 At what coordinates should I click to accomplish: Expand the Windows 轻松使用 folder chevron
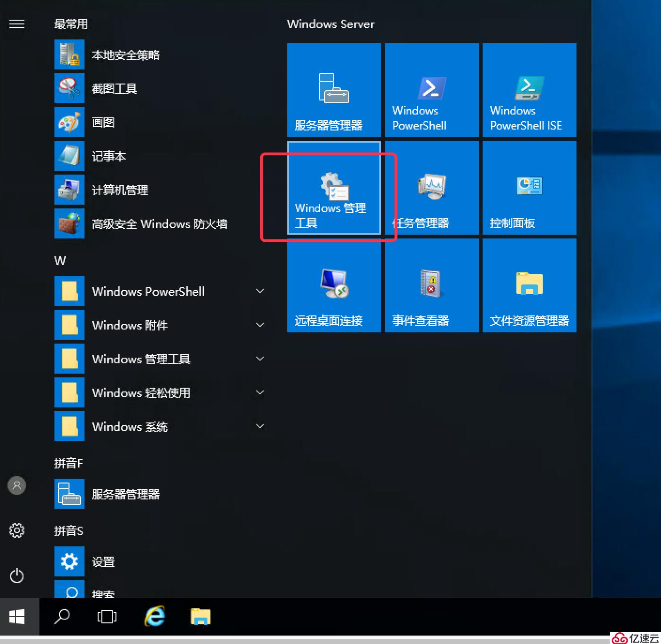coord(260,392)
